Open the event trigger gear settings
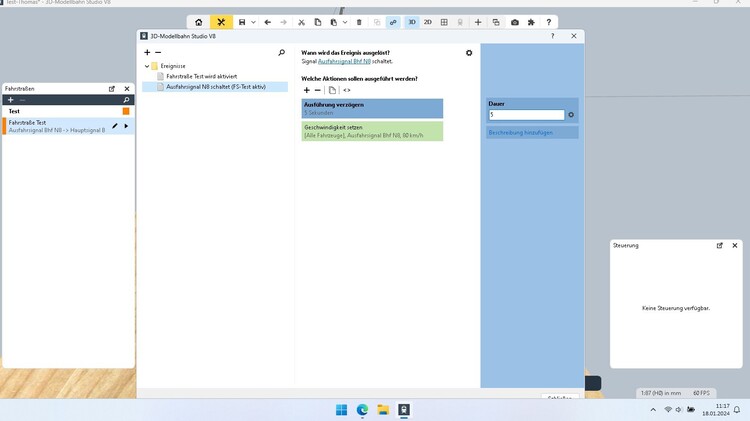Viewport: 750px width, 421px height. (x=469, y=53)
